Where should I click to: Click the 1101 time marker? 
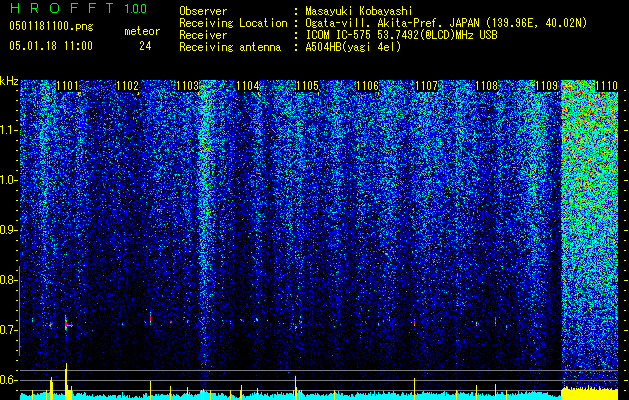(67, 86)
